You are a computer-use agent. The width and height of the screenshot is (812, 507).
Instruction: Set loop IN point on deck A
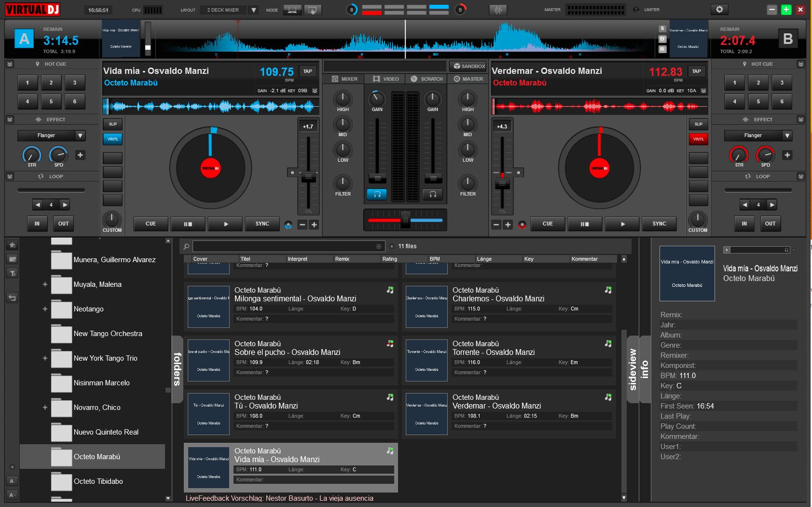[x=37, y=224]
